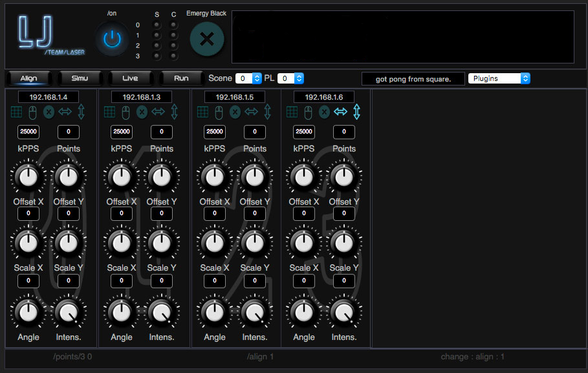
Task: Click grid icon under laser 192.168.1.4
Action: tap(17, 112)
